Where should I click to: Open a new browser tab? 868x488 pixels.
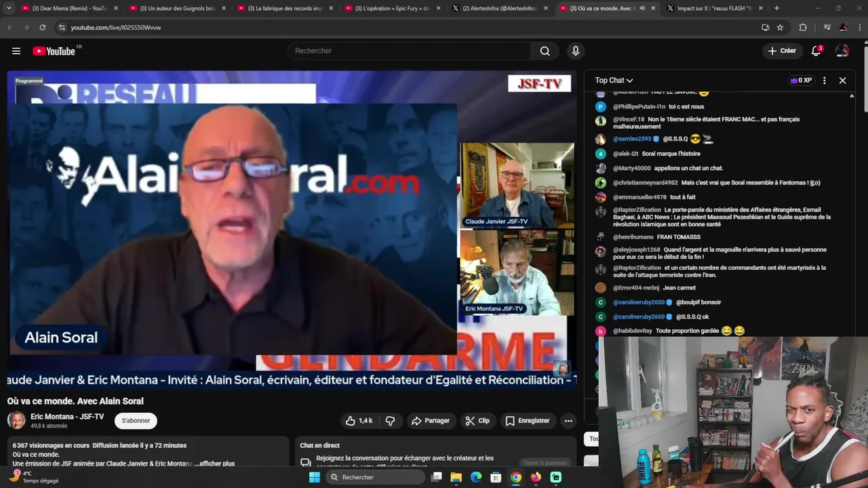pyautogui.click(x=776, y=8)
